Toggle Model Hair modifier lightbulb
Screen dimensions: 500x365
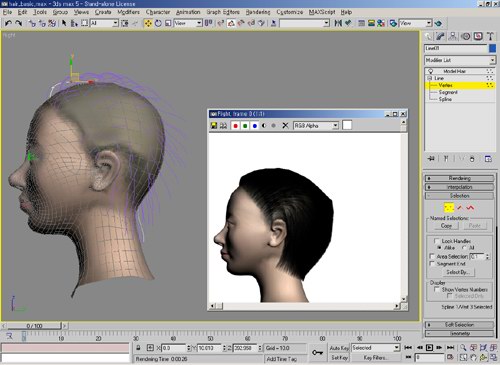pos(430,71)
